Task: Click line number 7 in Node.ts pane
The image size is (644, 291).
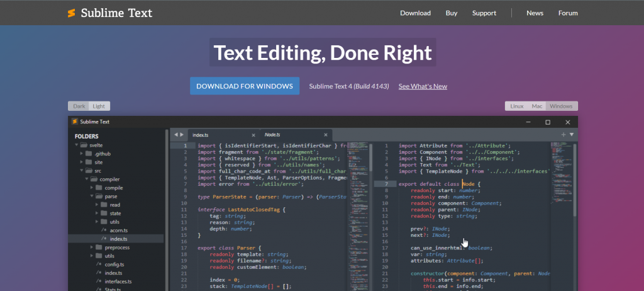Action: pyautogui.click(x=386, y=184)
